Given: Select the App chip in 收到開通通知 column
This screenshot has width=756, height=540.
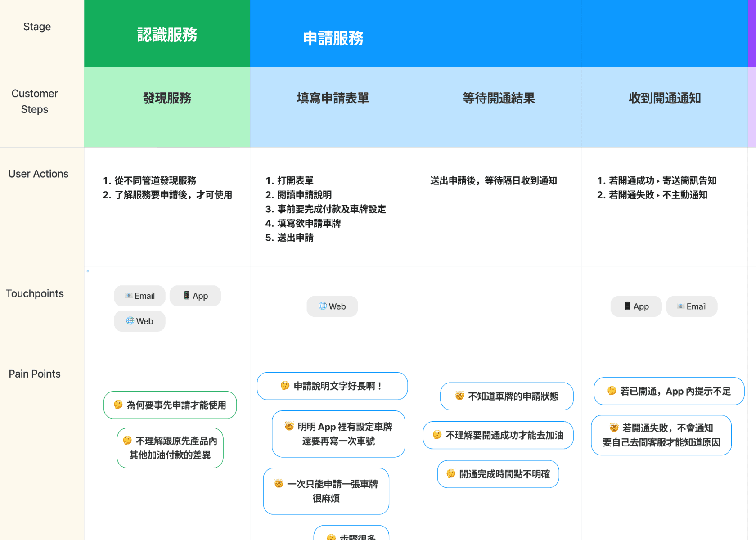Looking at the screenshot, I should 636,306.
